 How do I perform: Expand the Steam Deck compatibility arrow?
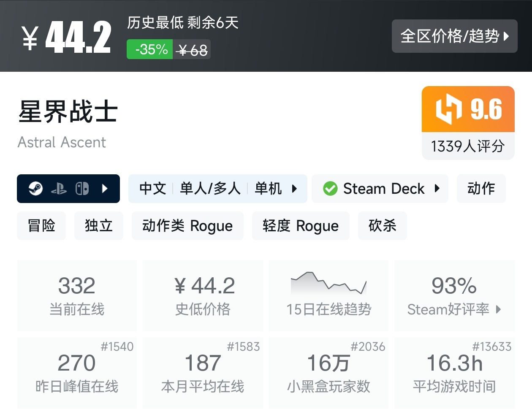pyautogui.click(x=437, y=189)
